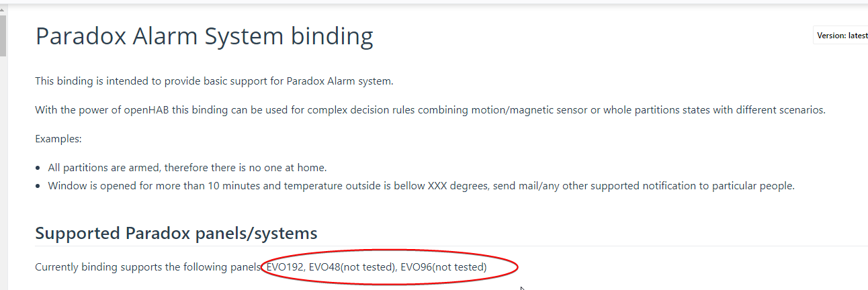Viewport: 868px width, 290px height.
Task: Click the bullet dot before 'Window is opened'
Action: point(39,186)
